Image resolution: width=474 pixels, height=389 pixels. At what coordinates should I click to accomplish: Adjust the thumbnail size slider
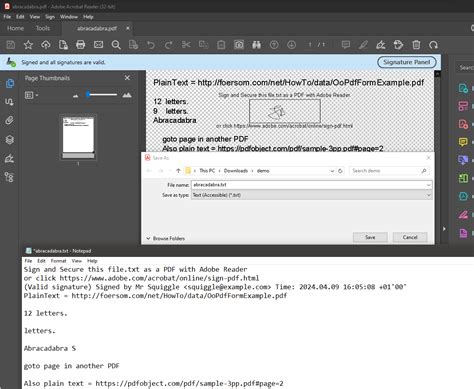click(102, 95)
